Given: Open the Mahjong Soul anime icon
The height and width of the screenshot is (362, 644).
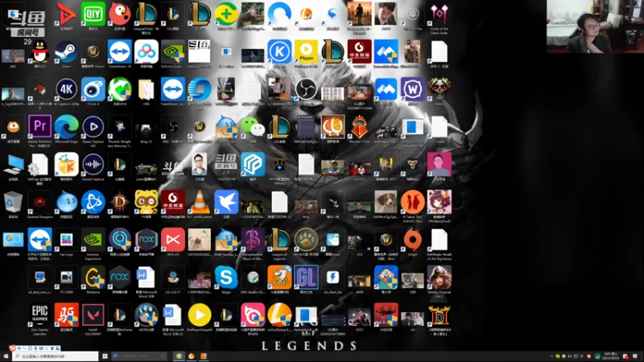Looking at the screenshot, I should 439,202.
